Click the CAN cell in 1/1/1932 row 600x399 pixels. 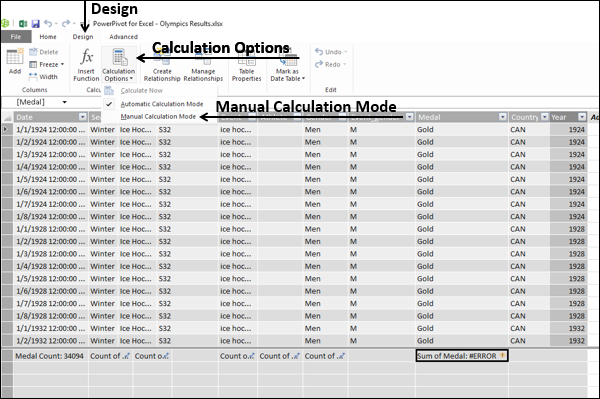pyautogui.click(x=529, y=328)
